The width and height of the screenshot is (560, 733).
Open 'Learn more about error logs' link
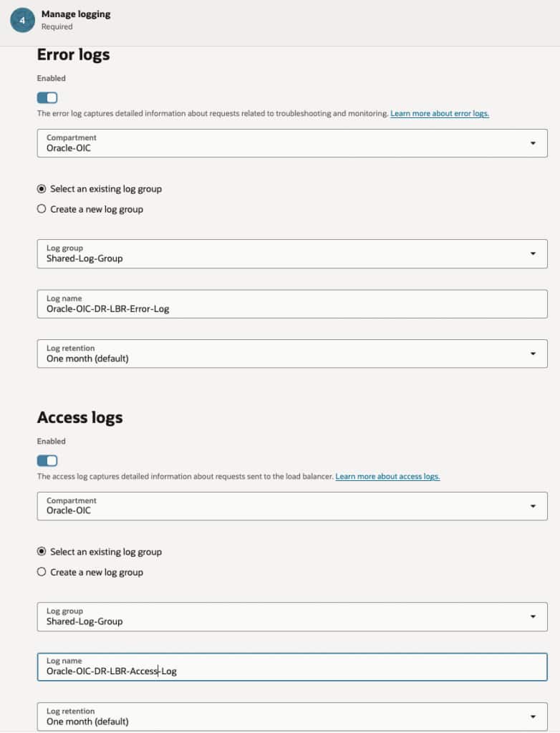click(x=440, y=114)
